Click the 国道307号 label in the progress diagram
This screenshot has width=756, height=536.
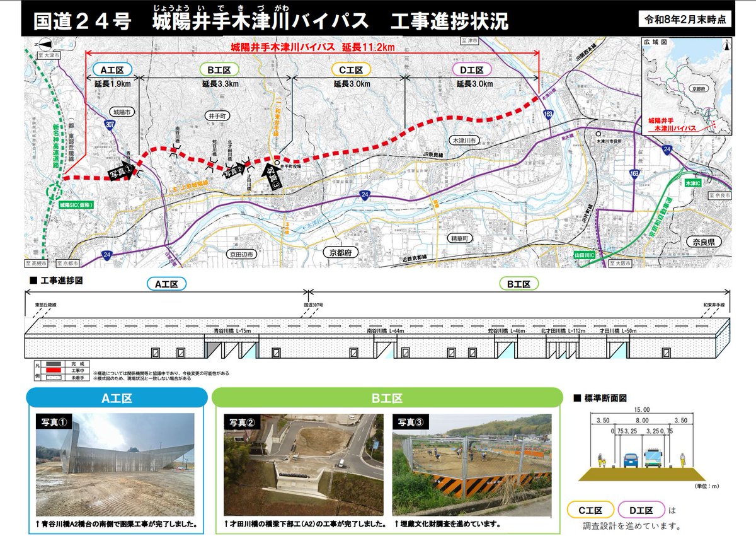pyautogui.click(x=312, y=305)
